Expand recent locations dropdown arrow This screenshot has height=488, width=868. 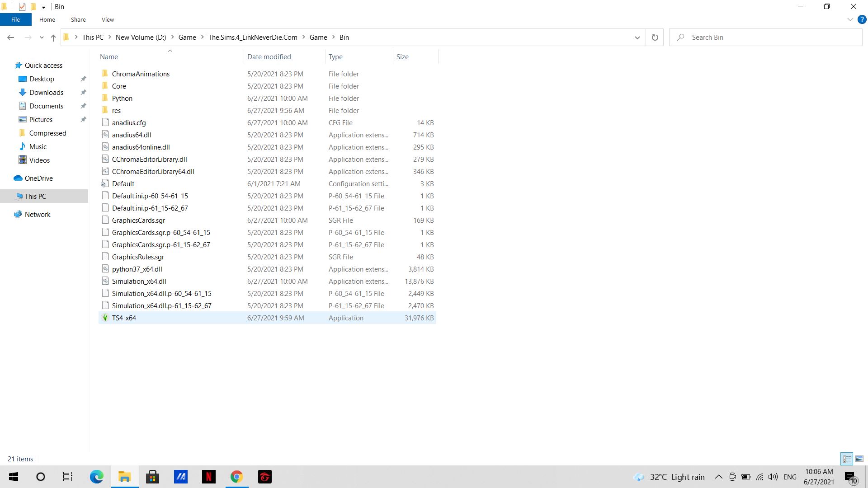[x=42, y=38]
